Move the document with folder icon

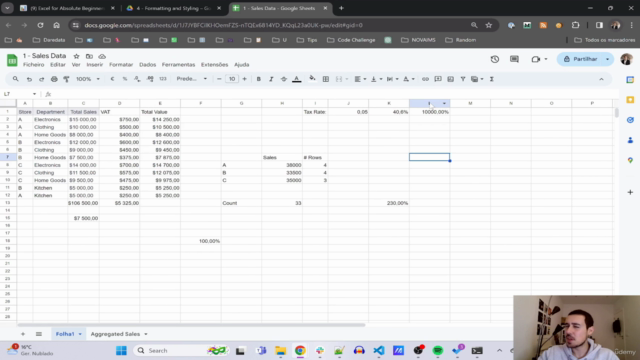coord(89,56)
